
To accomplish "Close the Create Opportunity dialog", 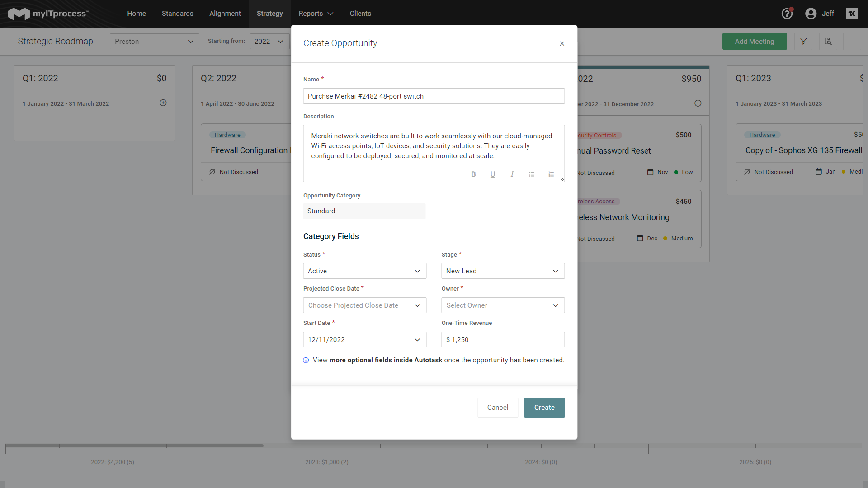I will pyautogui.click(x=562, y=43).
